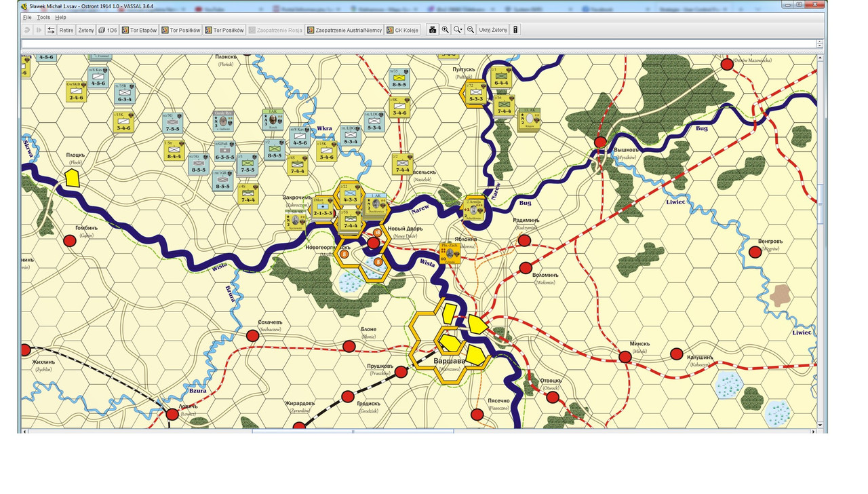Click the last toolbar icon after Ukryj Żetony

click(x=515, y=30)
